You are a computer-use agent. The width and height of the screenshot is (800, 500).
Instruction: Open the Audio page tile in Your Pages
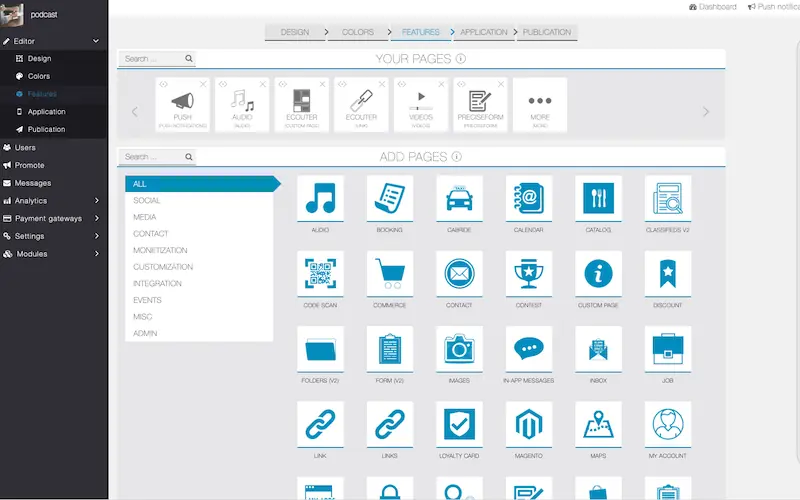[242, 106]
